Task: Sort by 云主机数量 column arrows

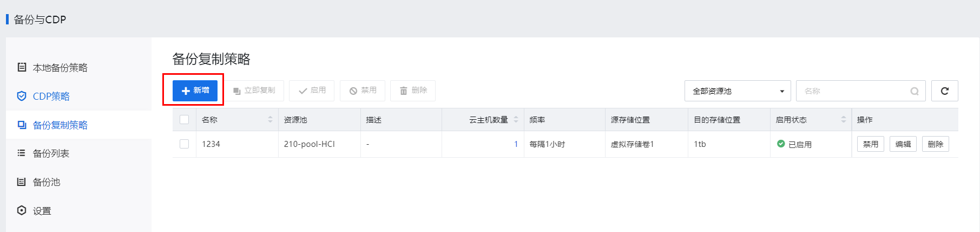Action: [x=516, y=119]
